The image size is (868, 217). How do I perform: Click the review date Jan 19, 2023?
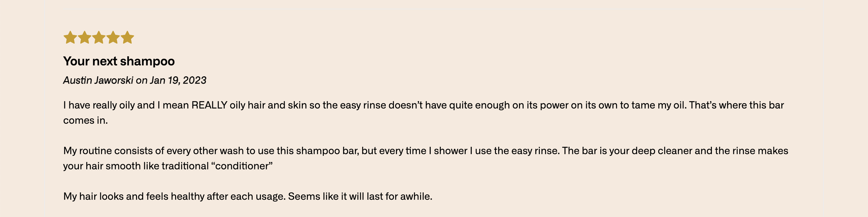point(178,80)
